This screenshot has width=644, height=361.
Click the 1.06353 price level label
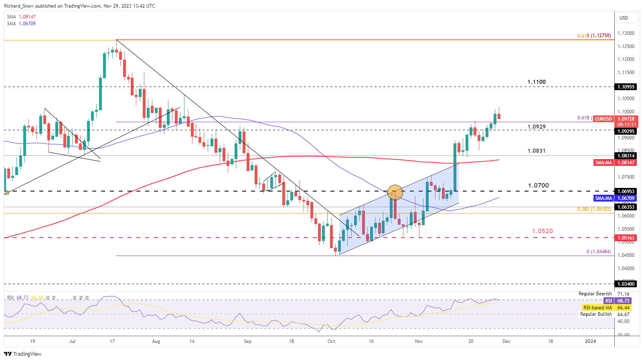pos(626,207)
